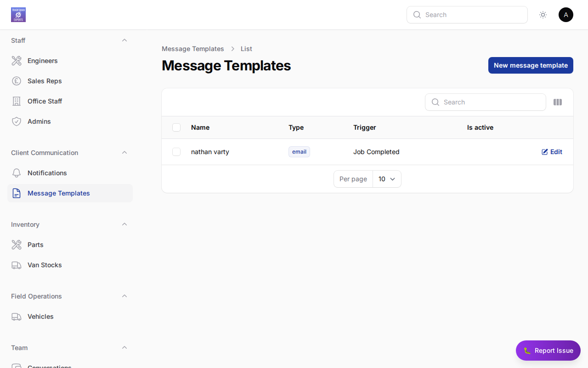
Task: Click the New message template button
Action: click(x=531, y=65)
